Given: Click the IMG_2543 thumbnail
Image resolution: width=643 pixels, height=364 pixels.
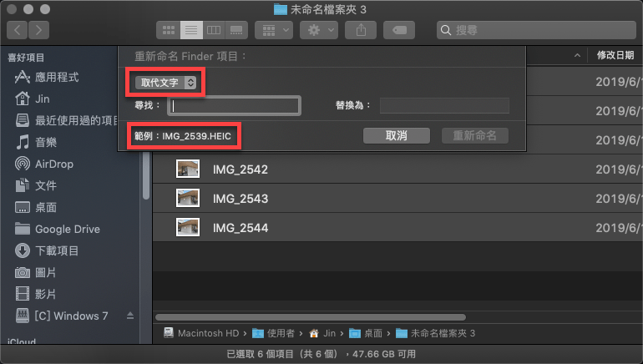Looking at the screenshot, I should (188, 198).
